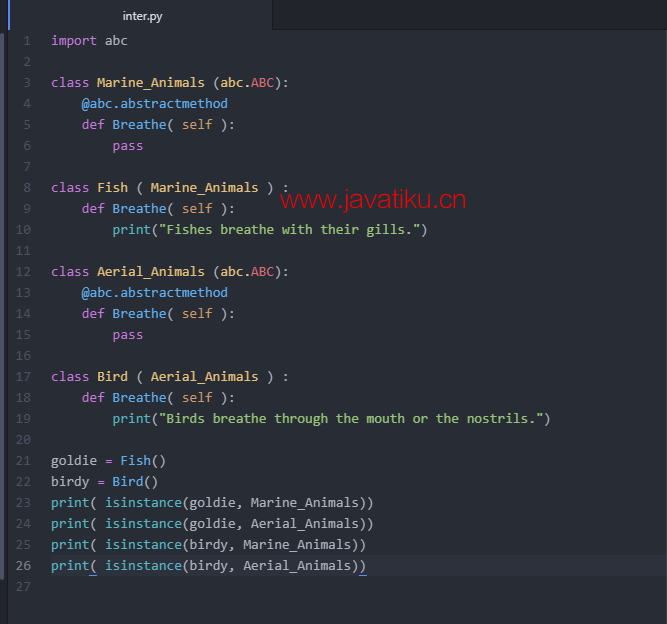Click 'class Marine_Animals (abc.ABC):' line
This screenshot has width=667, height=624.
coord(170,83)
